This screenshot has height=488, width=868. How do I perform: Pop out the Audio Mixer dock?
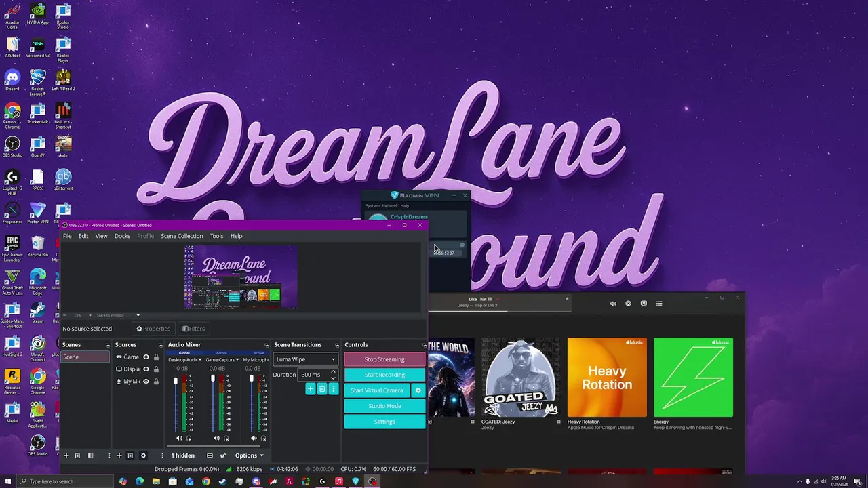click(x=266, y=345)
